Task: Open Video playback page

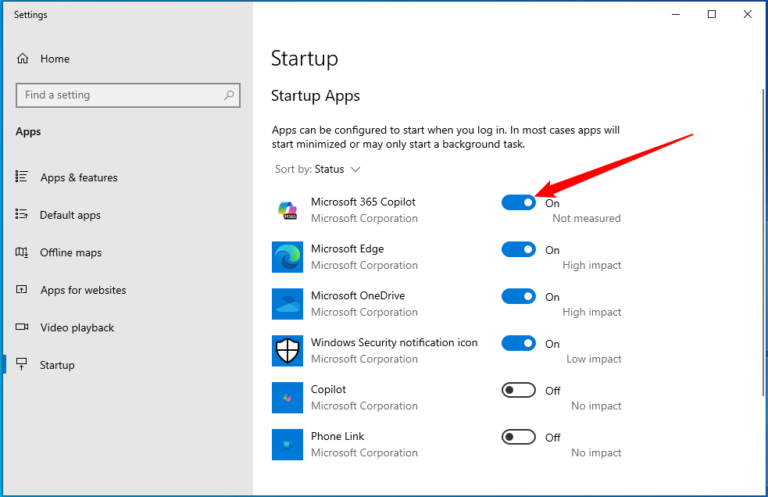Action: (x=77, y=328)
